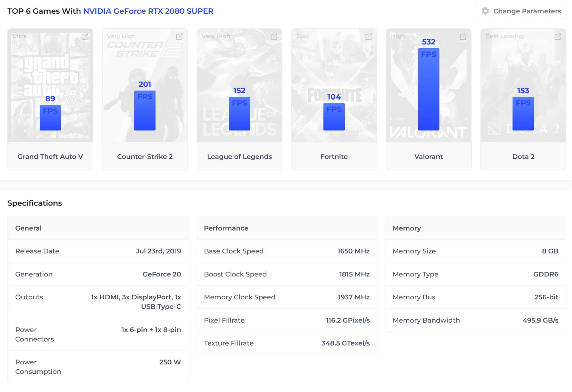Click the Epic preset label on Fortnite card
This screenshot has height=392, width=572.
302,36
